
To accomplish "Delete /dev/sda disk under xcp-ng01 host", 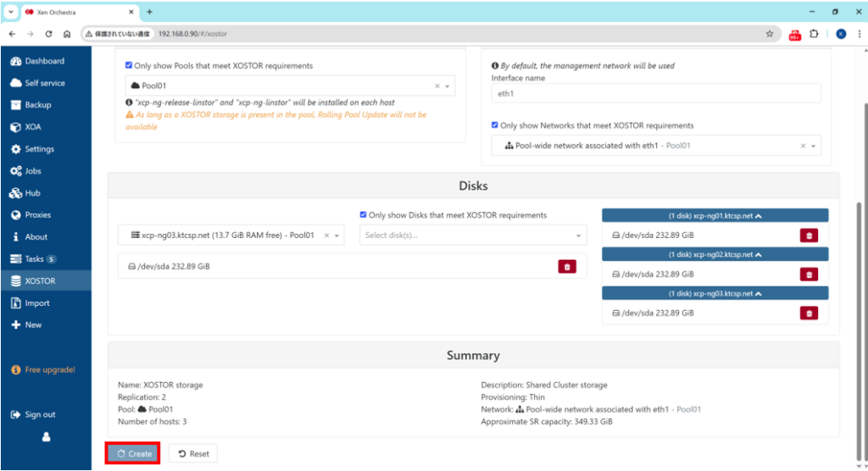I will [x=809, y=235].
